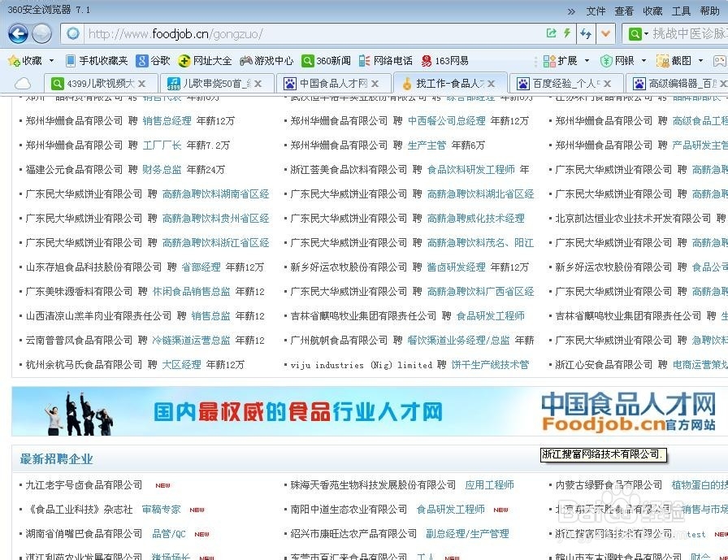Viewport: 728px width, 560px height.
Task: Expand the address bar chevron dropdown
Action: click(x=605, y=34)
